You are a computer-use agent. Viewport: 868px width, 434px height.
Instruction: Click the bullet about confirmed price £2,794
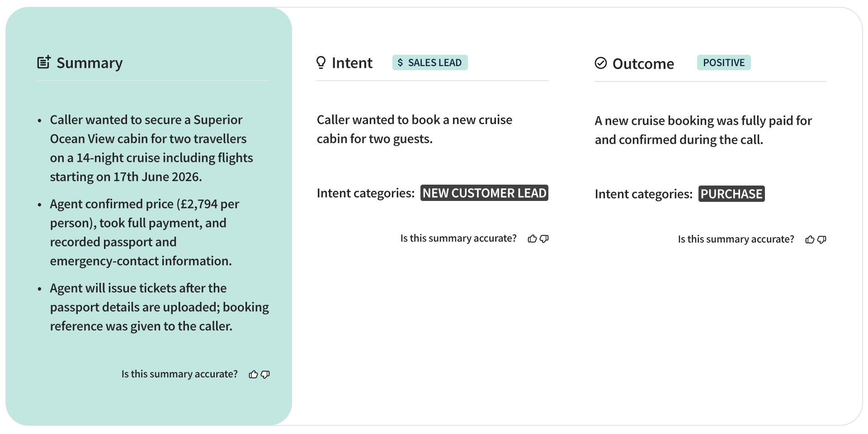pyautogui.click(x=145, y=232)
